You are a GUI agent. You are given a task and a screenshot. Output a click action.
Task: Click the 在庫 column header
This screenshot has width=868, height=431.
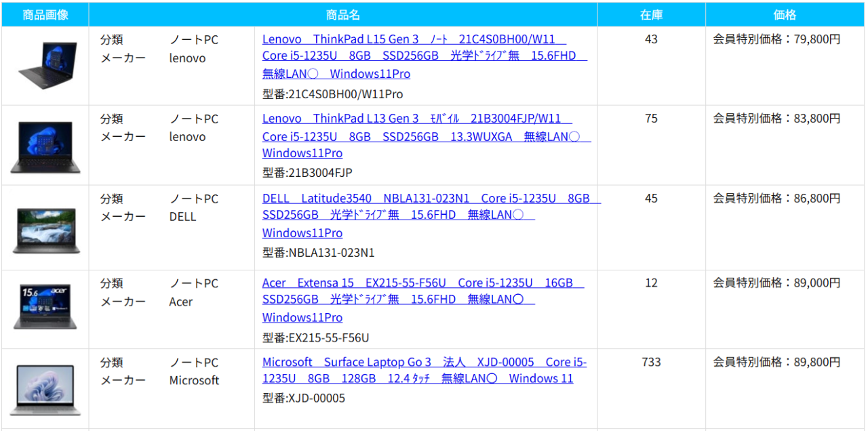tap(651, 14)
